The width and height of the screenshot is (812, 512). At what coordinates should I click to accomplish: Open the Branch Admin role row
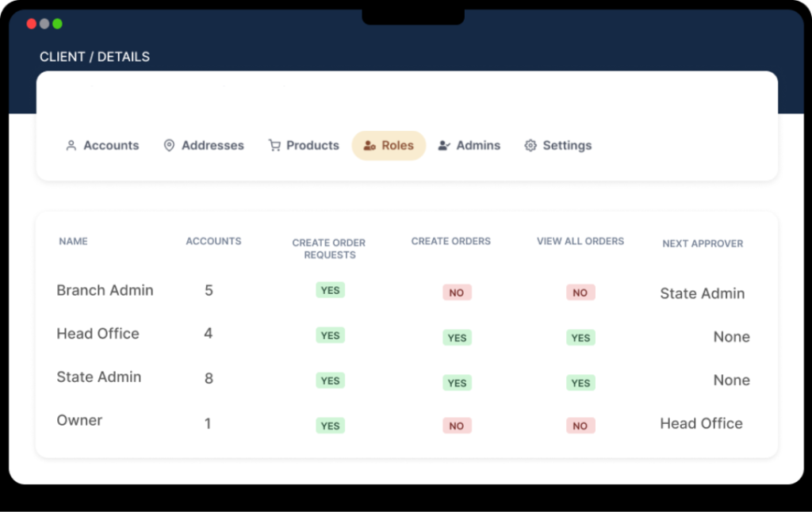pyautogui.click(x=105, y=290)
